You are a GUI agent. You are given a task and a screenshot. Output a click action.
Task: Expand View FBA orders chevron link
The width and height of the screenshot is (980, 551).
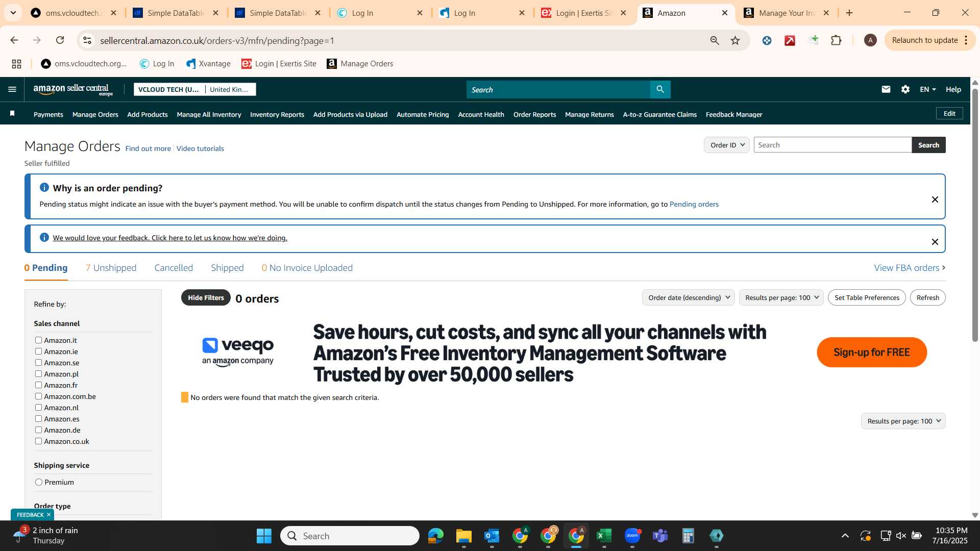[910, 268]
